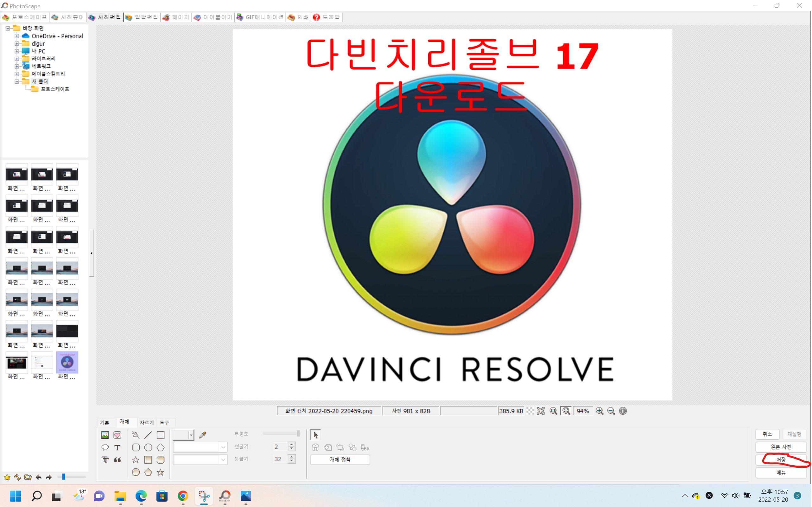The width and height of the screenshot is (812, 507).
Task: Click the full screen view icon
Action: click(541, 411)
